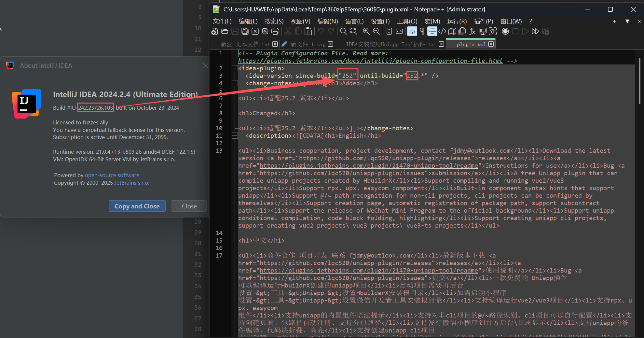The height and width of the screenshot is (338, 644).
Task: Open the 视图(V) menu
Action: [300, 21]
